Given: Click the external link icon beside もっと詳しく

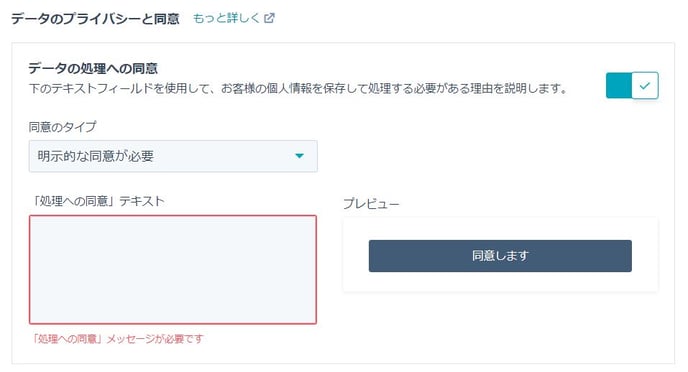Looking at the screenshot, I should coord(269,18).
